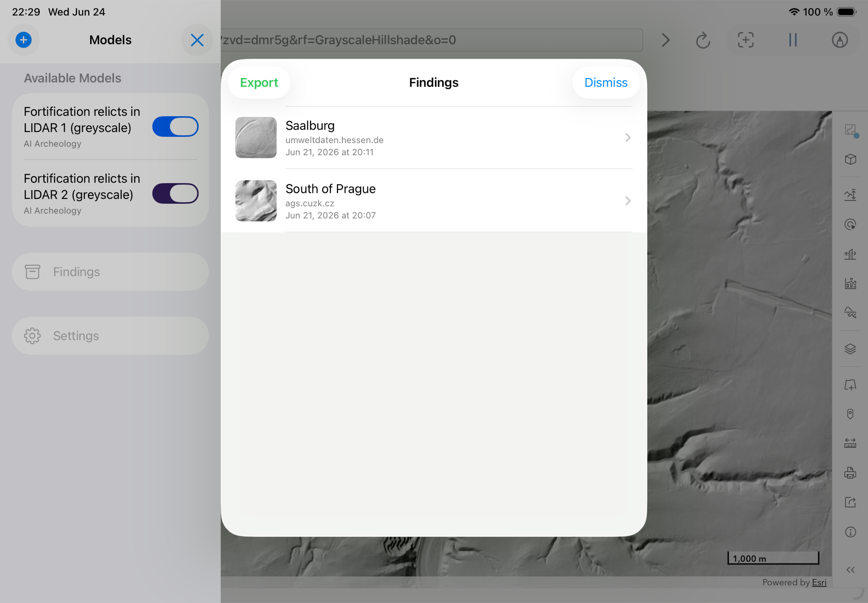Open Findings in the sidebar
The height and width of the screenshot is (603, 868).
tap(110, 272)
